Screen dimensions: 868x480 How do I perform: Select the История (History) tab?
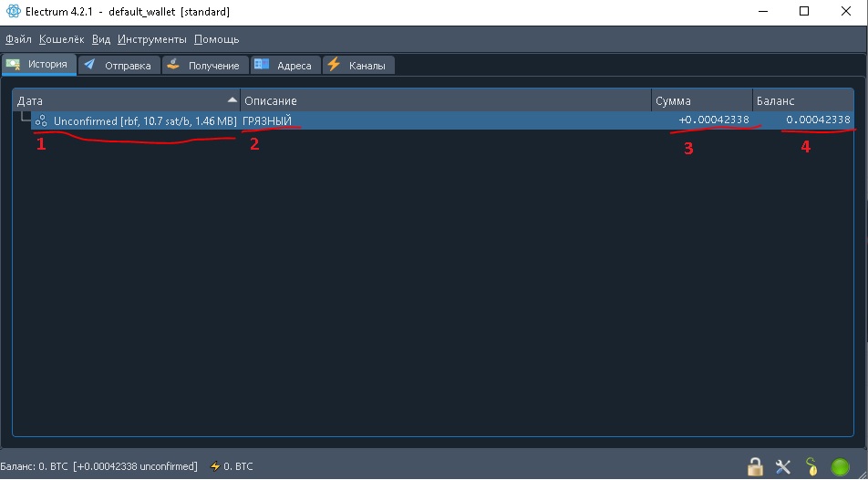coord(38,65)
